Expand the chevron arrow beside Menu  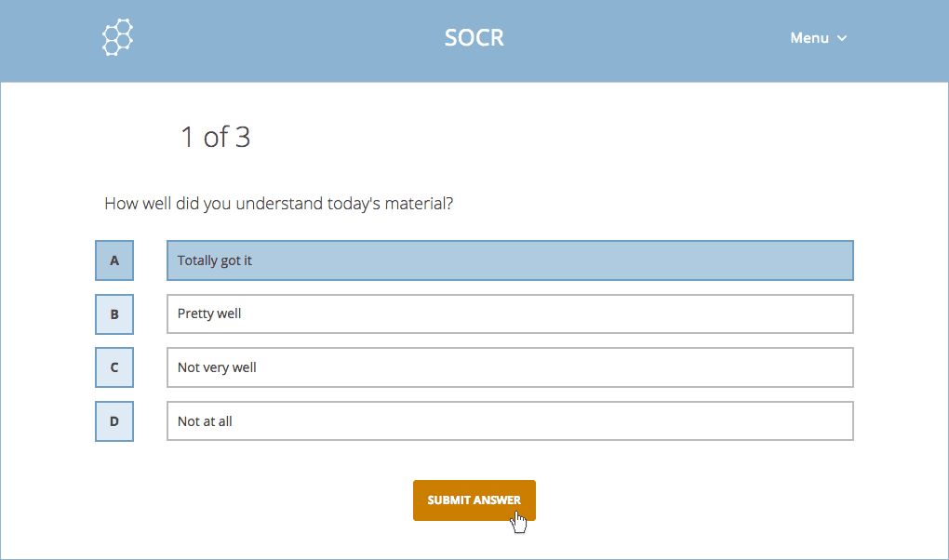pyautogui.click(x=842, y=38)
